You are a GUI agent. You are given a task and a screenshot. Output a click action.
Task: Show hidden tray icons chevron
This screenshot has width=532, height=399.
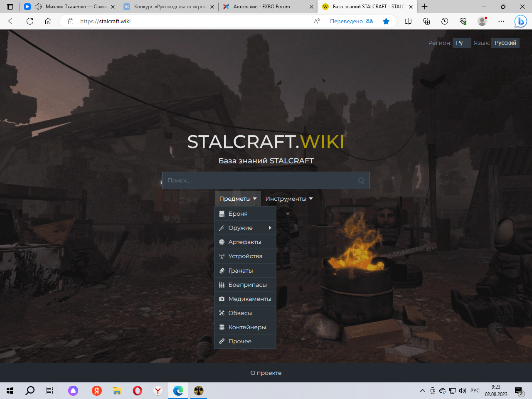(x=422, y=391)
